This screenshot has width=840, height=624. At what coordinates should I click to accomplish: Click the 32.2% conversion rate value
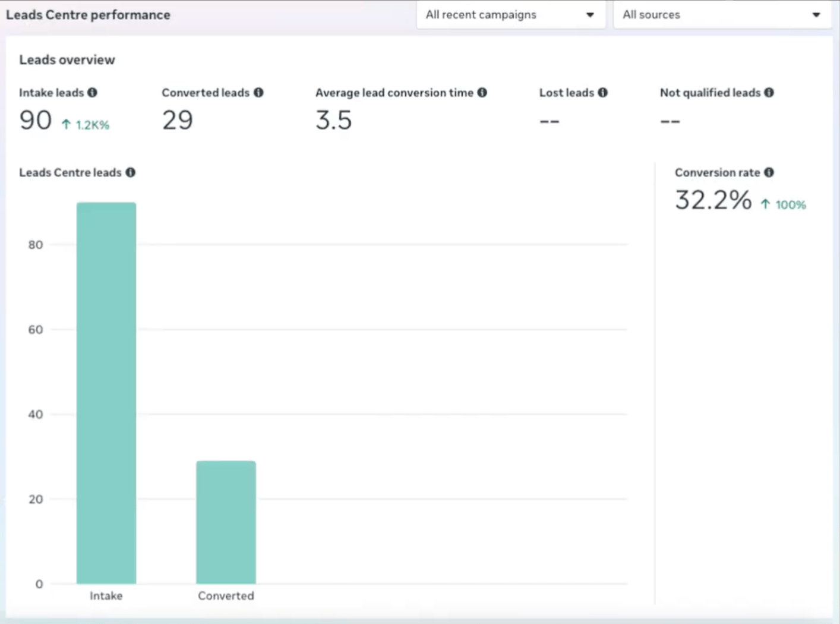click(713, 200)
